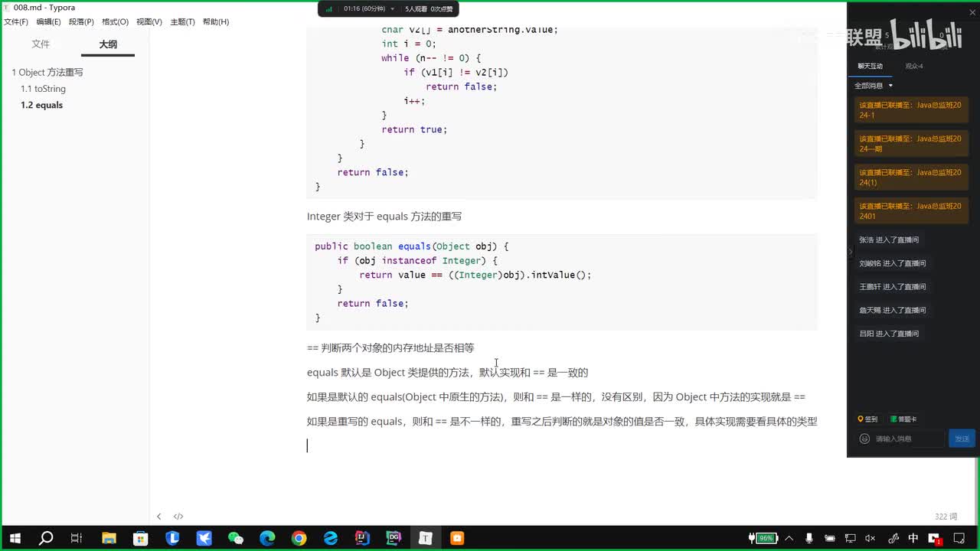Open the 段落(P) menu
The width and height of the screenshot is (980, 551).
point(81,21)
